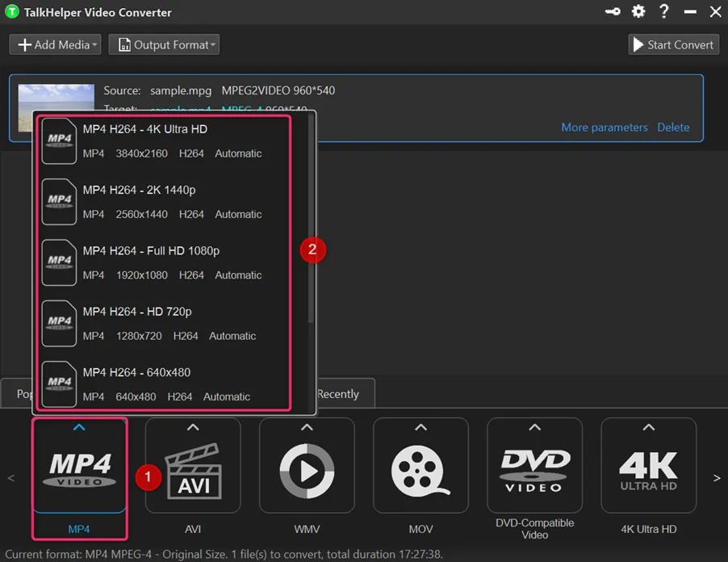Select MP4 H264 - 640x480 preset
The height and width of the screenshot is (562, 728).
coord(163,384)
